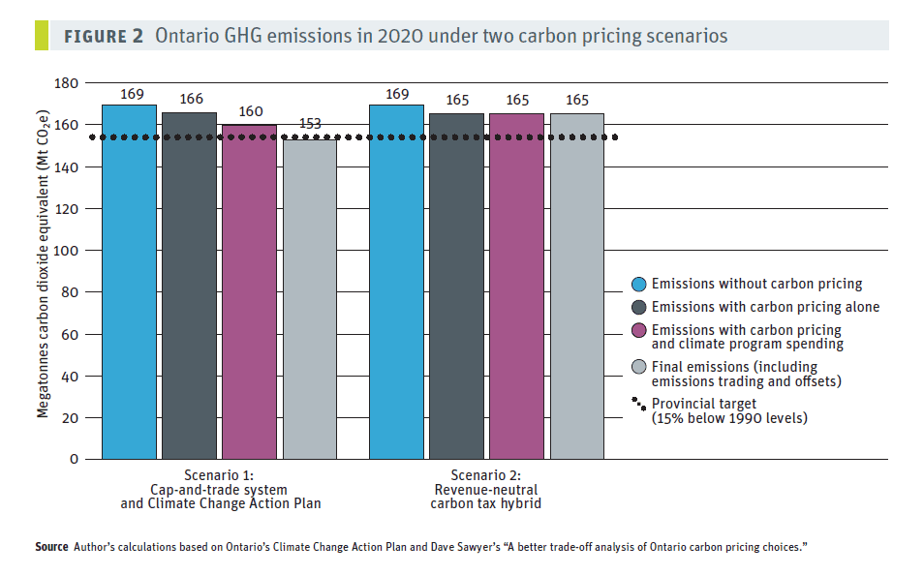
Task: Click the blue legend circle for emissions without carbon pricing
Action: 639,285
